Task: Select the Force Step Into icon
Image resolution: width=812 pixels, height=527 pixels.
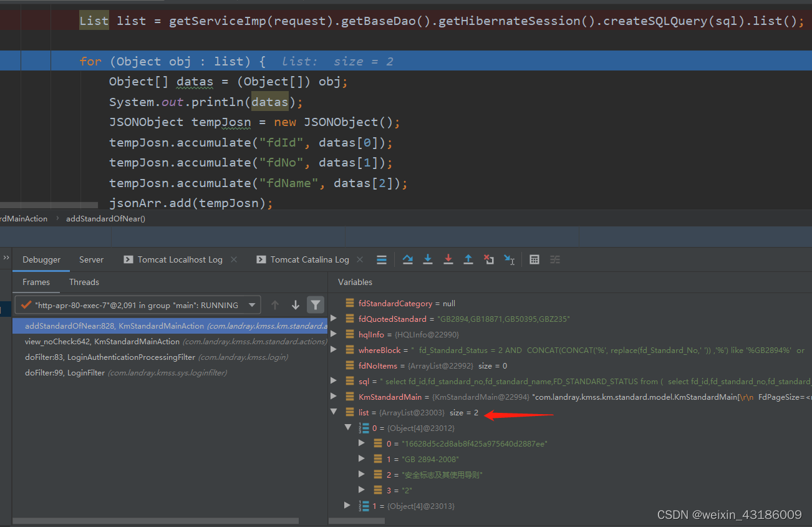Action: pos(448,259)
